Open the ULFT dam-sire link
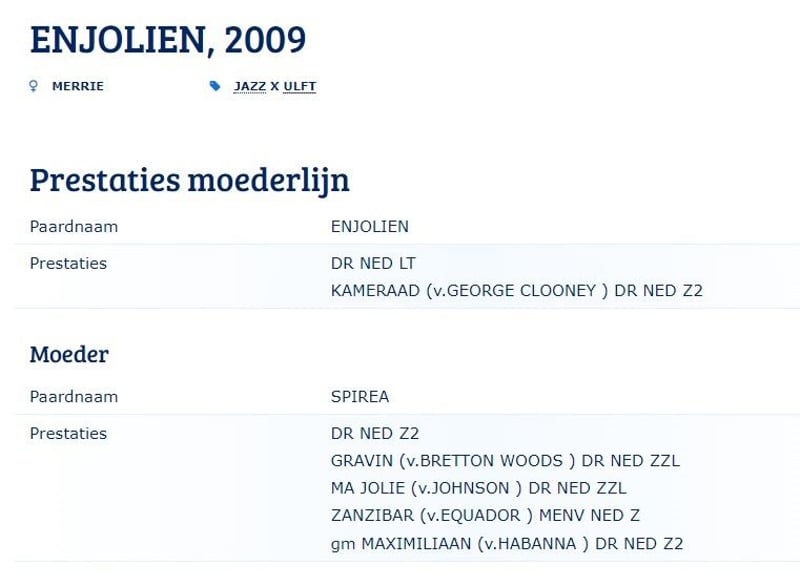 pos(300,86)
